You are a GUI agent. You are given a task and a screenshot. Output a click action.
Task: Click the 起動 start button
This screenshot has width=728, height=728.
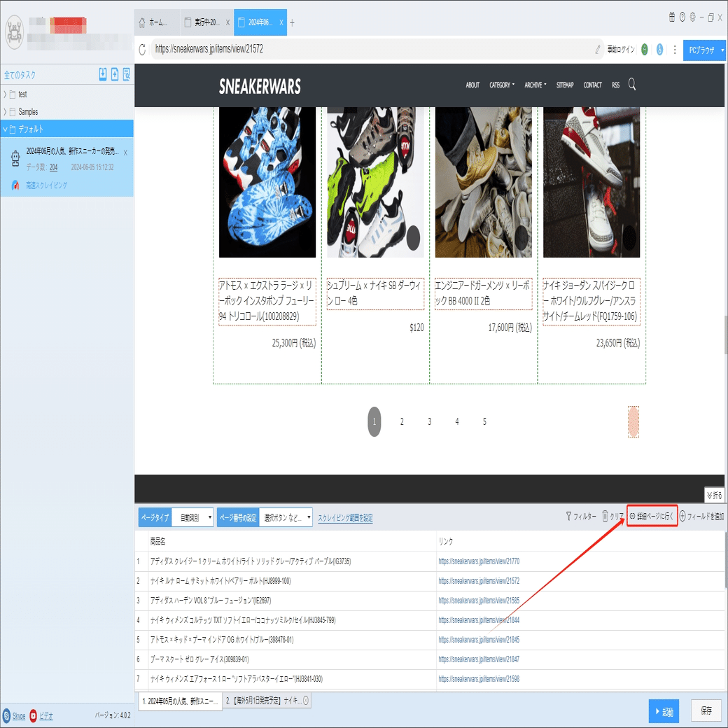tap(664, 710)
